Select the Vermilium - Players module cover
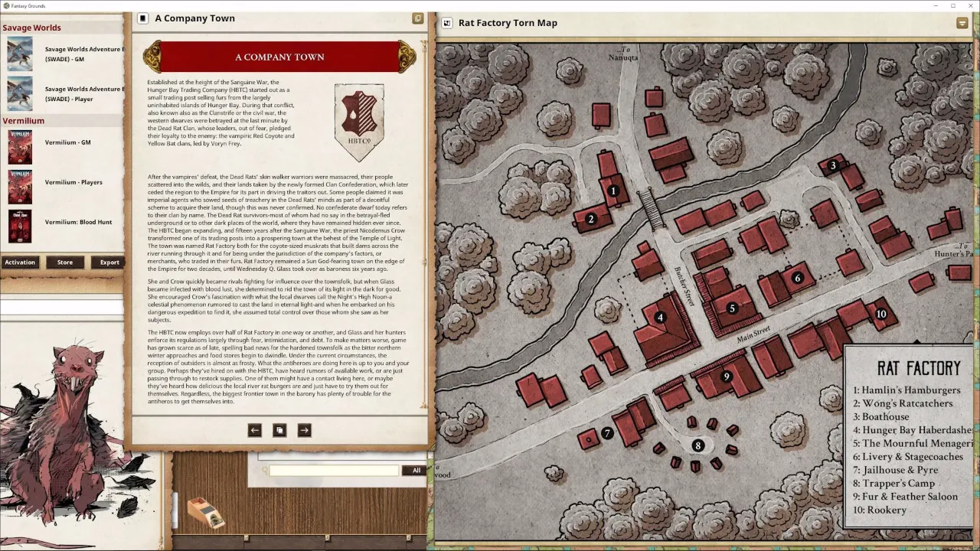 point(20,187)
